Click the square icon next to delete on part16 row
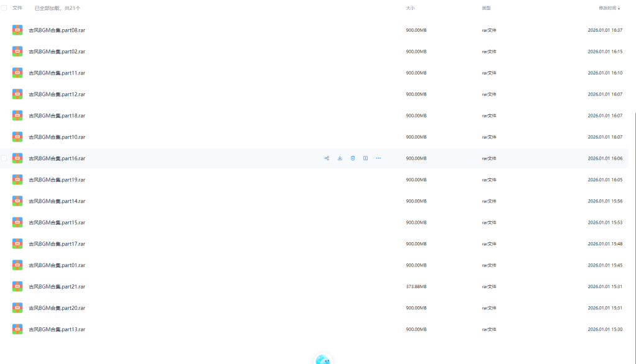The height and width of the screenshot is (364, 636). pyautogui.click(x=365, y=158)
